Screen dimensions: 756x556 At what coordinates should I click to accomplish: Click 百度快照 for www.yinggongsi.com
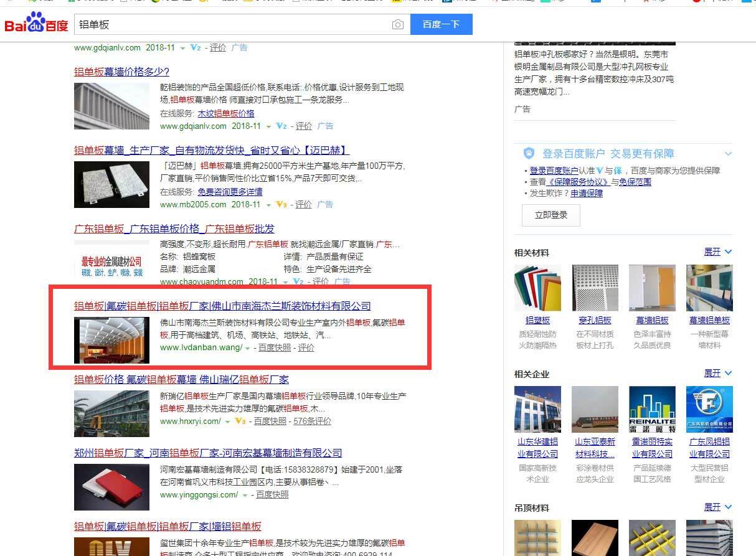(273, 494)
